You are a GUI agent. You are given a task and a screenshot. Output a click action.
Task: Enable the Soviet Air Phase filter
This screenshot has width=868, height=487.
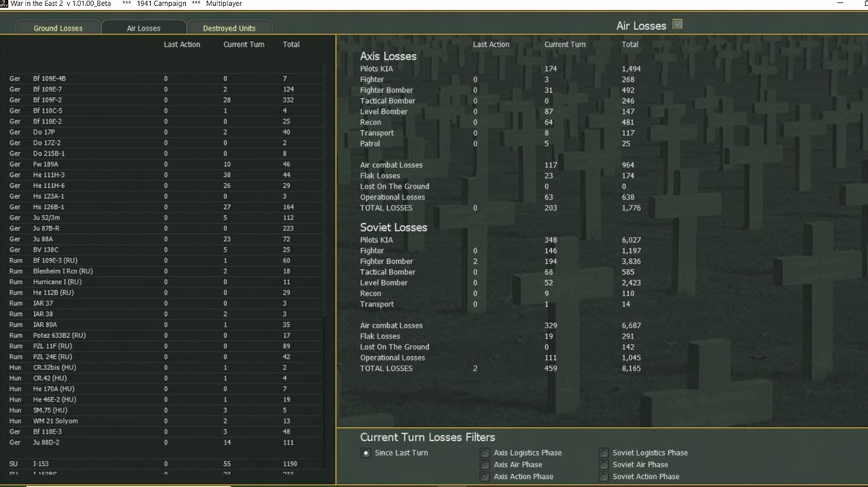point(603,465)
